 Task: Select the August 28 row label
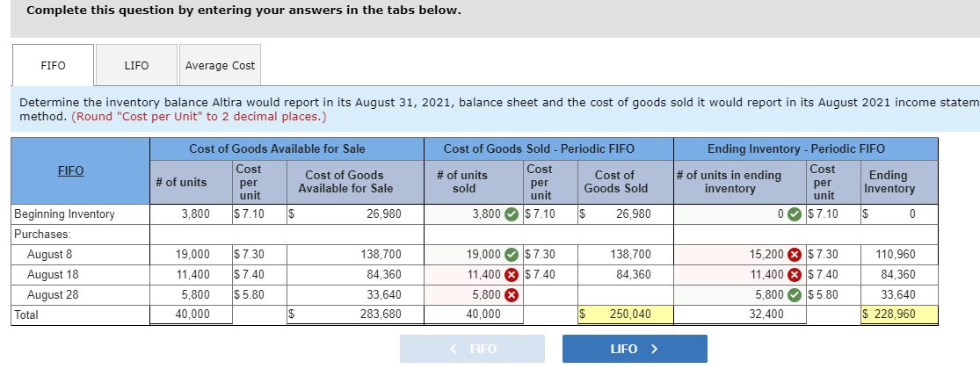(x=53, y=294)
